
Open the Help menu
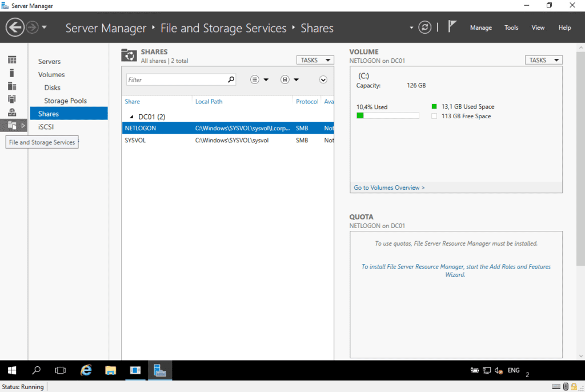click(564, 27)
